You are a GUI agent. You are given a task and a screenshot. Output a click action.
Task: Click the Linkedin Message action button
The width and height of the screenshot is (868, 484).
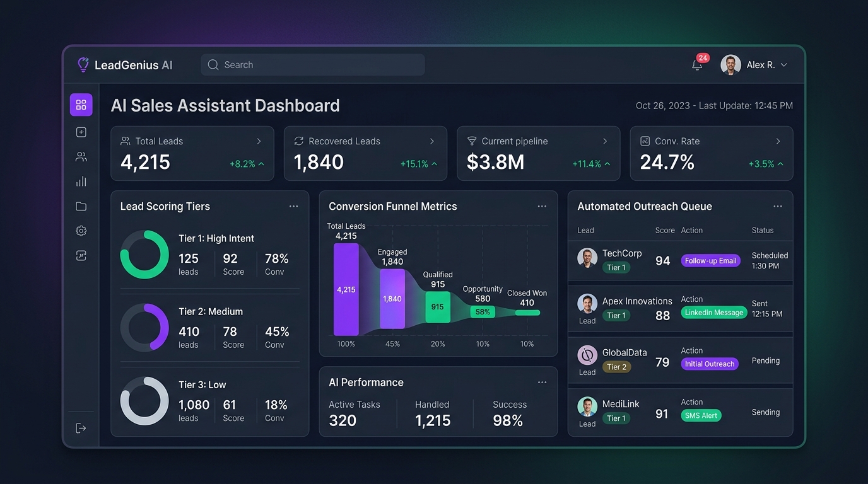click(714, 313)
